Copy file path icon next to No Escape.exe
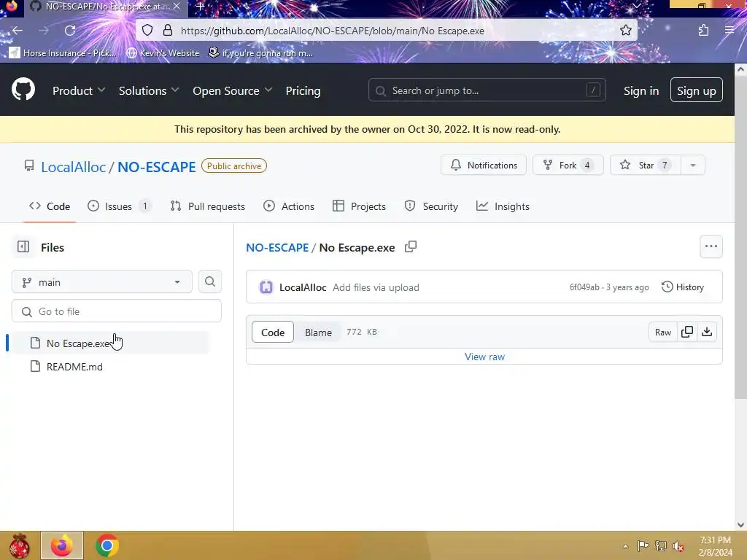Viewport: 747px width, 560px height. point(411,246)
